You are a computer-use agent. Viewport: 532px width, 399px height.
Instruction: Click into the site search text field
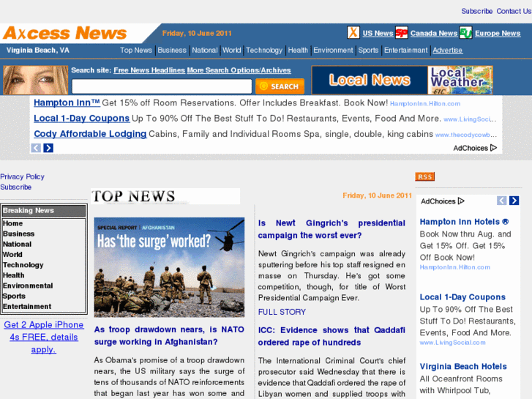[162, 86]
